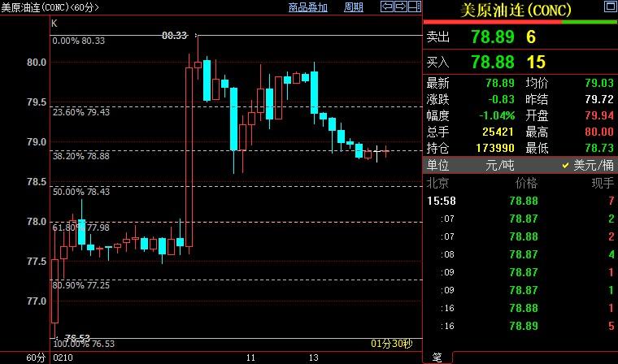
Task: Click the right arrow navigation icon
Action: pyautogui.click(x=401, y=7)
